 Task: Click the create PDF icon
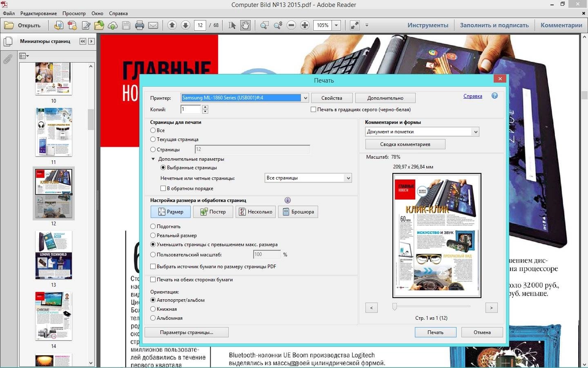click(x=72, y=25)
